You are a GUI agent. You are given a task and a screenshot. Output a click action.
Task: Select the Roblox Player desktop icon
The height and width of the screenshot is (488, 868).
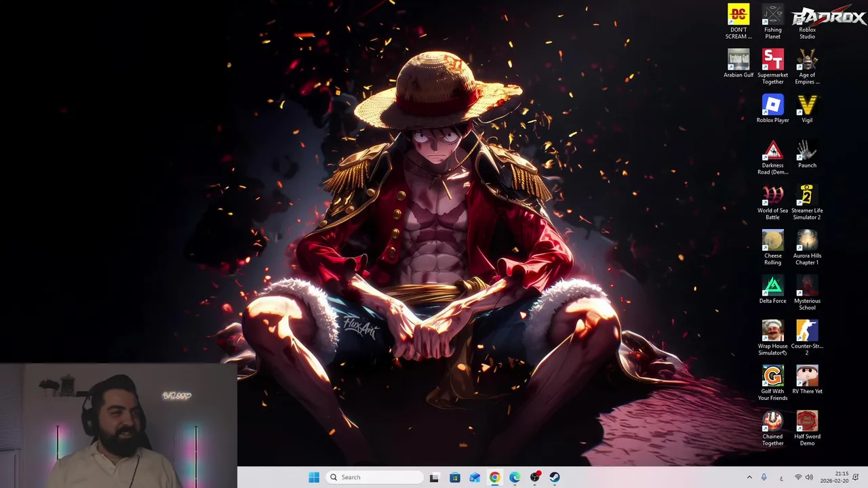(x=772, y=109)
